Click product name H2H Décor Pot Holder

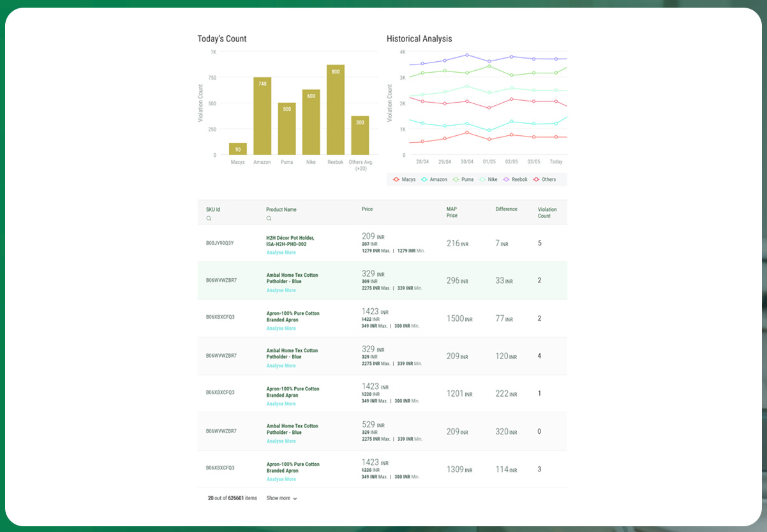[x=290, y=241]
